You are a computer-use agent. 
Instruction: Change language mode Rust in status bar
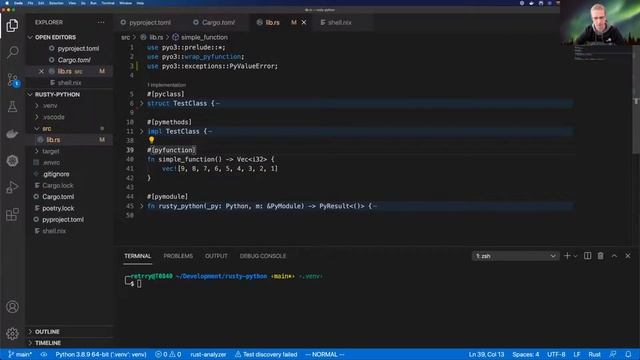pos(594,354)
